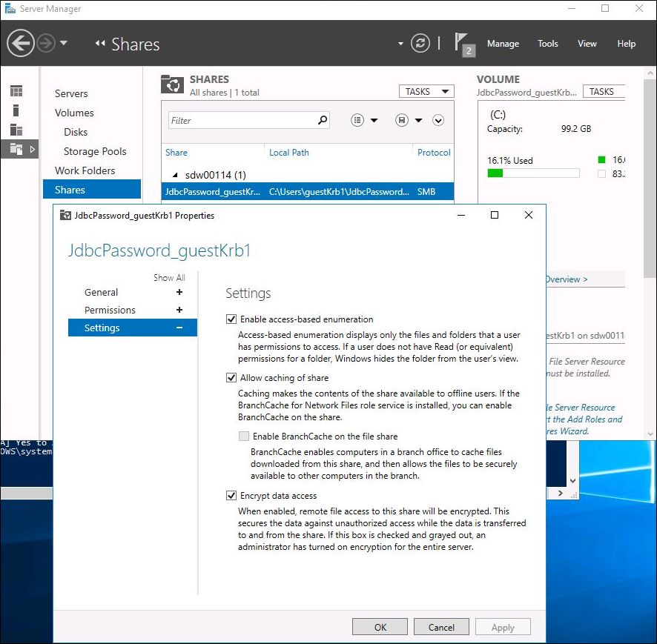Expand General with its plus sign
The image size is (657, 644).
pyautogui.click(x=179, y=292)
